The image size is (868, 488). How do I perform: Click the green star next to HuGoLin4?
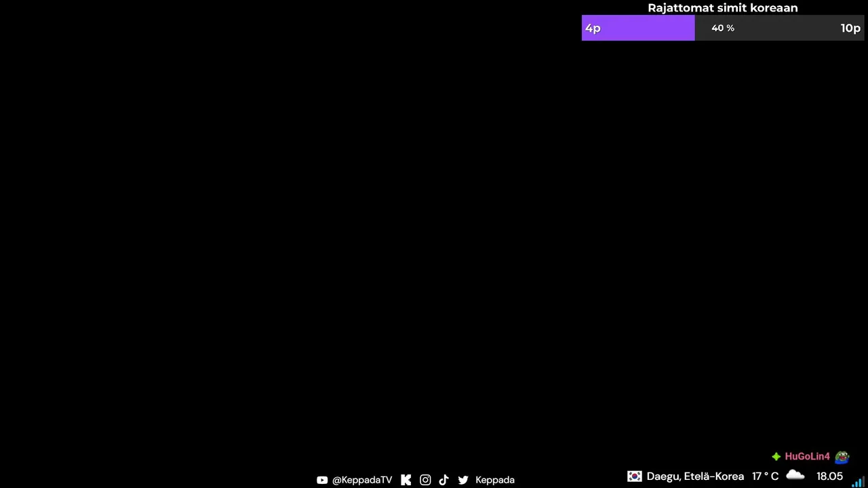[x=776, y=457]
